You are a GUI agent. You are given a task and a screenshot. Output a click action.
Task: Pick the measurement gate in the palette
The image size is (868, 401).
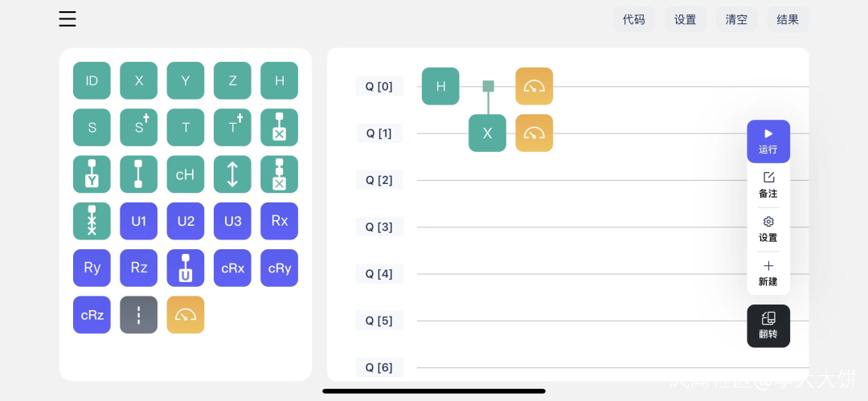[x=186, y=315]
